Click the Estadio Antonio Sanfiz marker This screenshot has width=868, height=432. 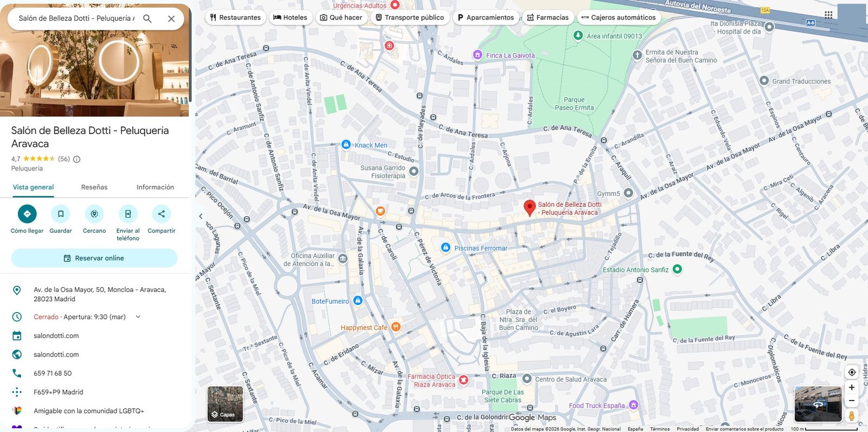677,269
